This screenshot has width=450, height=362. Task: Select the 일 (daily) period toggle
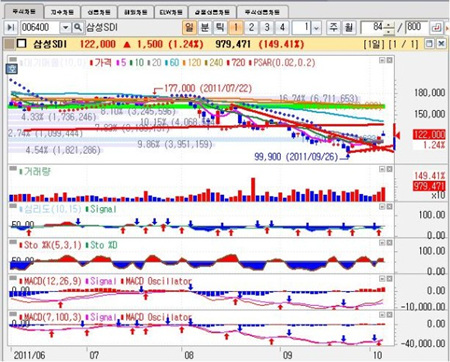pos(189,27)
